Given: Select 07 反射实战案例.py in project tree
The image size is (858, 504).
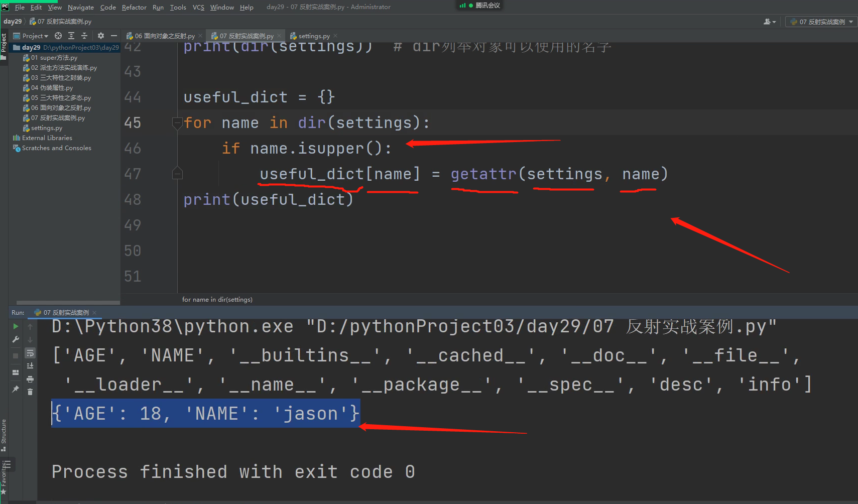Looking at the screenshot, I should tap(54, 118).
